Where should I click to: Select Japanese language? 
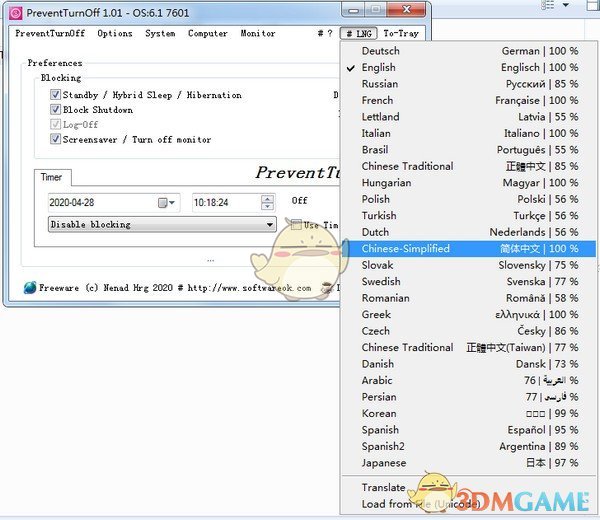(x=468, y=463)
